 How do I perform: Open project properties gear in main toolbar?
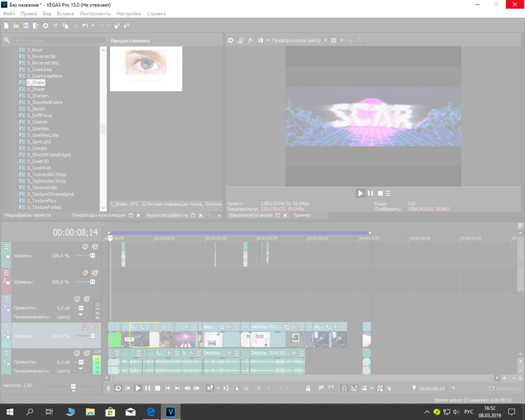(x=45, y=26)
